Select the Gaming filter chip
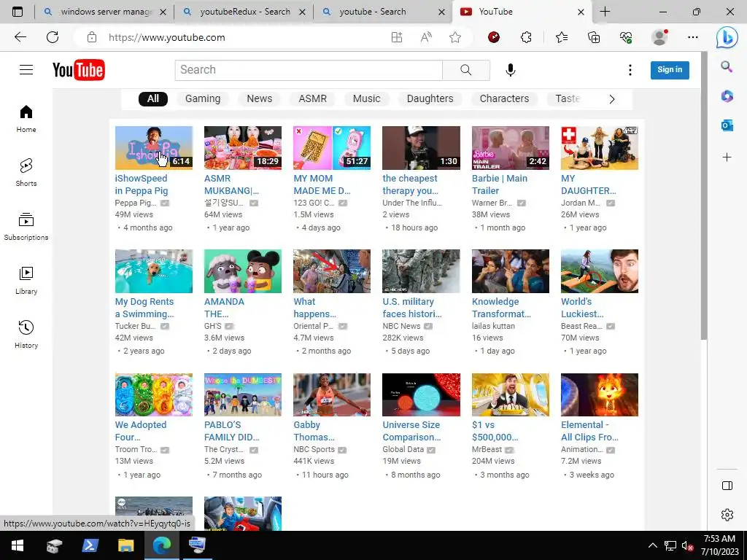The height and width of the screenshot is (560, 747). pos(203,98)
